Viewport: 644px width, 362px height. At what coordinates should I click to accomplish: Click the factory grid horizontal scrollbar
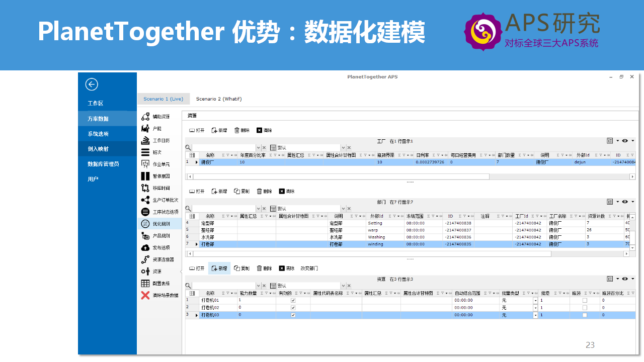pos(341,177)
